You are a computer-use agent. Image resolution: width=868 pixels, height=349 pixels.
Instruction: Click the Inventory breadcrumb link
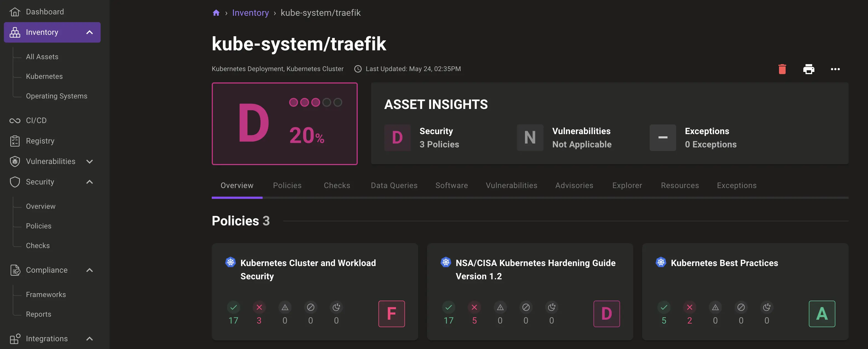[250, 13]
